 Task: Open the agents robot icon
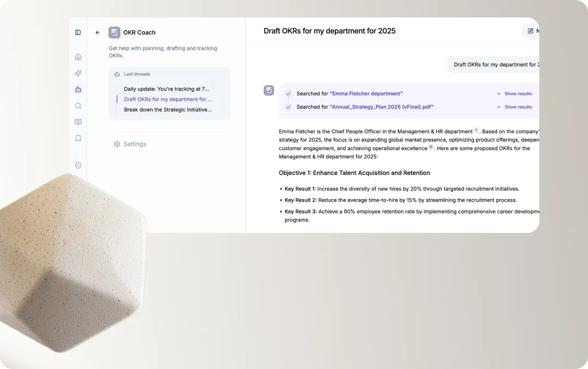pos(78,90)
